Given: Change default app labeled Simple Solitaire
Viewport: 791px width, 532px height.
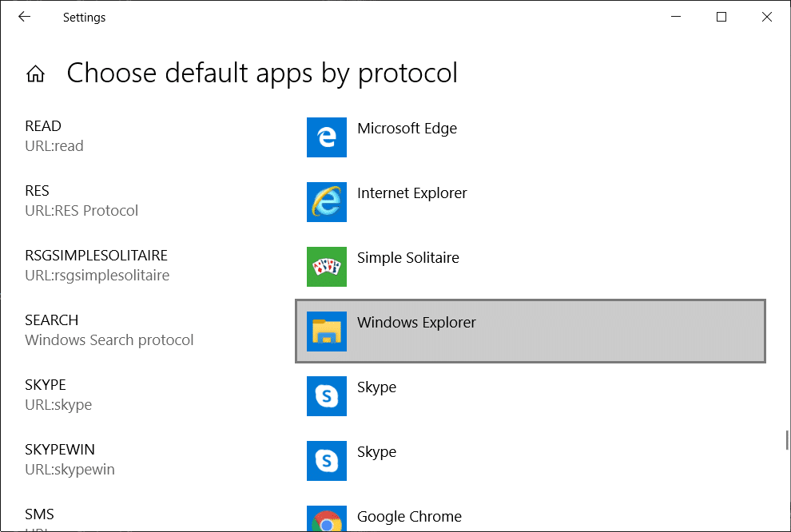Looking at the screenshot, I should click(x=407, y=258).
